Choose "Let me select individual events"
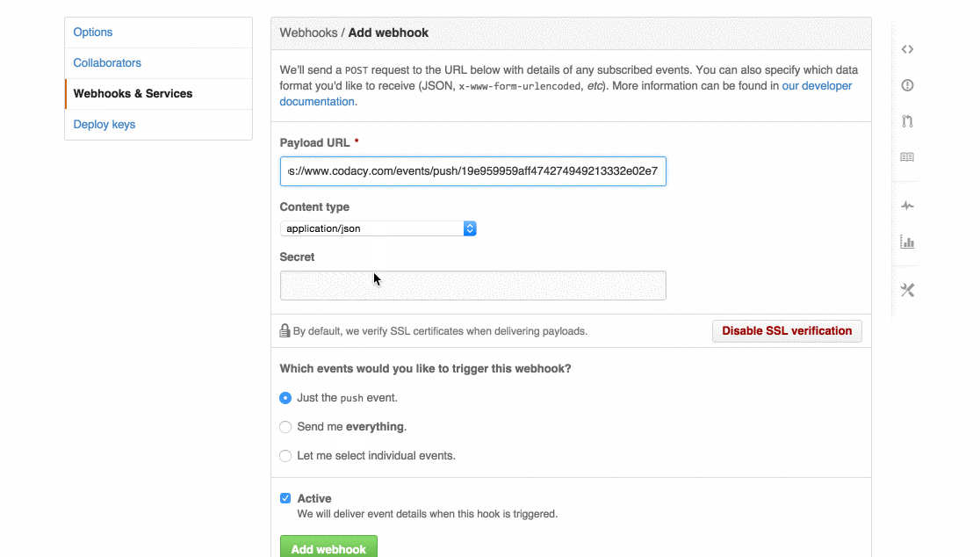This screenshot has width=980, height=557. (x=285, y=456)
